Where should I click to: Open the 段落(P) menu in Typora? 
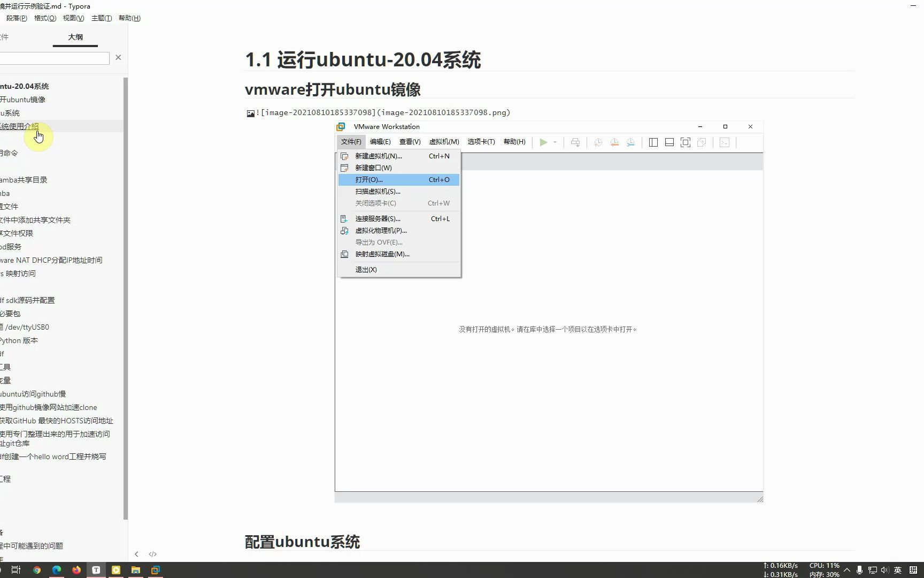coord(17,18)
